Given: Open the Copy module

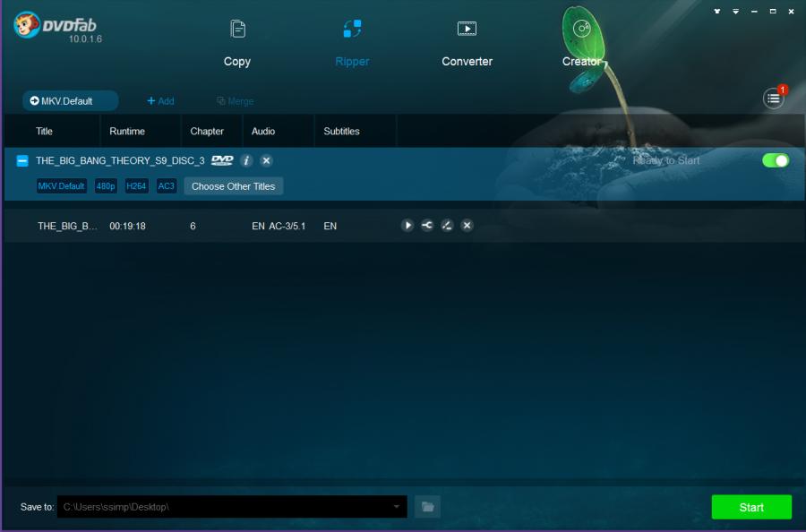Looking at the screenshot, I should (x=237, y=44).
